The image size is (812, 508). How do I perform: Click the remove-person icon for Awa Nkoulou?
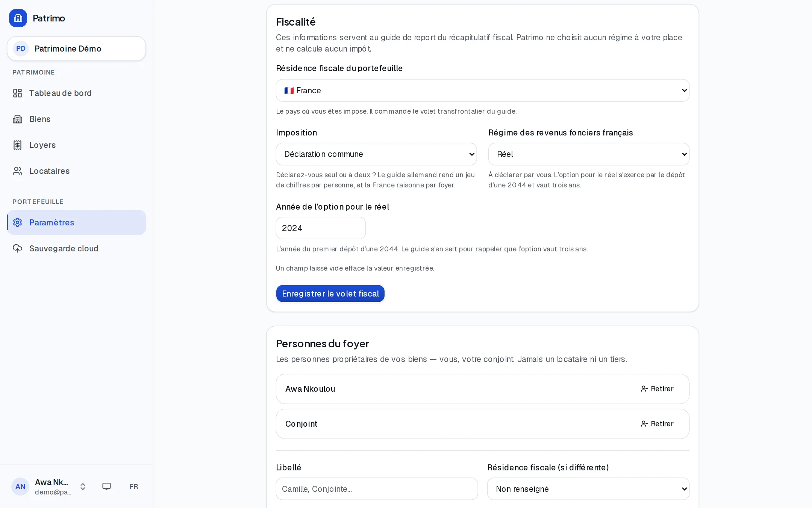(x=644, y=389)
